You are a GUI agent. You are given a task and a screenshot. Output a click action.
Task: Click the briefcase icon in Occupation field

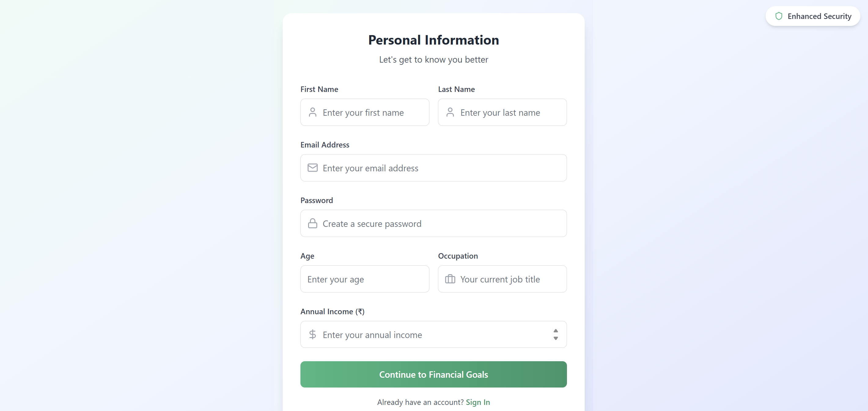pyautogui.click(x=450, y=279)
